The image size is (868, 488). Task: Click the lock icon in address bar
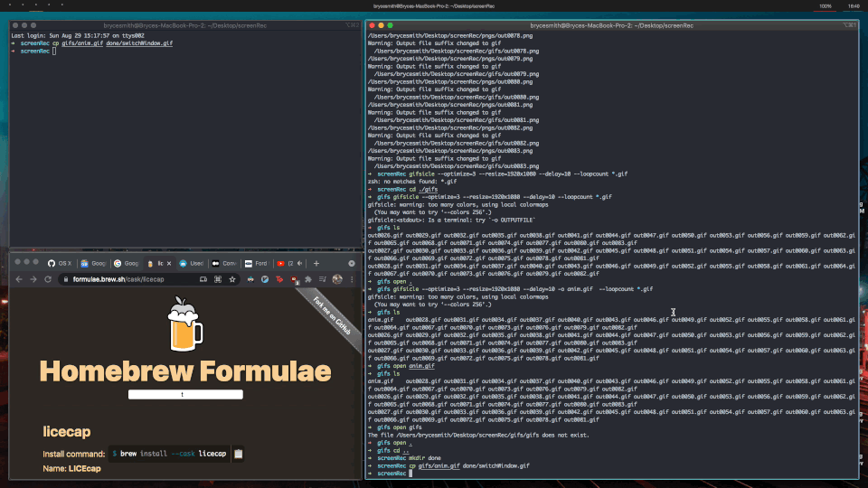tap(66, 279)
